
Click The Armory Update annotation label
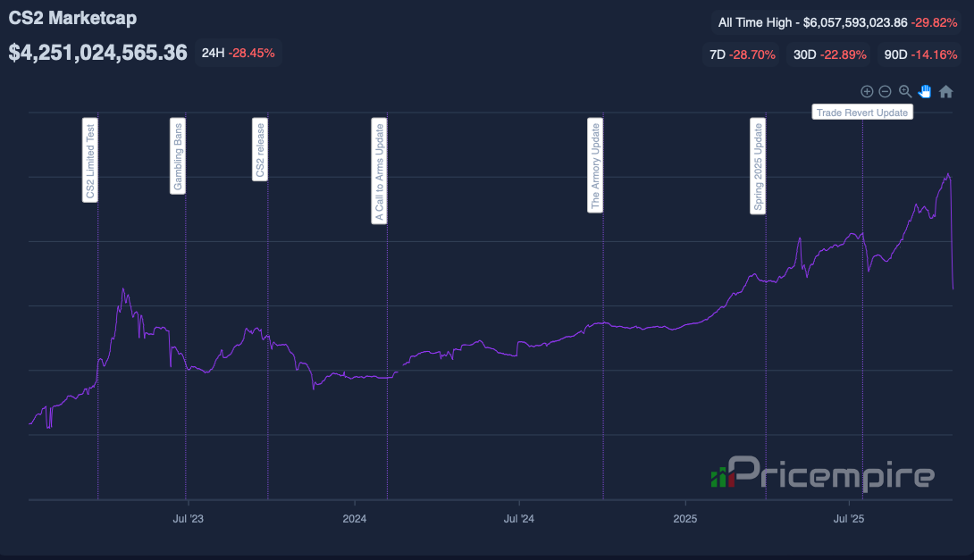(x=595, y=164)
